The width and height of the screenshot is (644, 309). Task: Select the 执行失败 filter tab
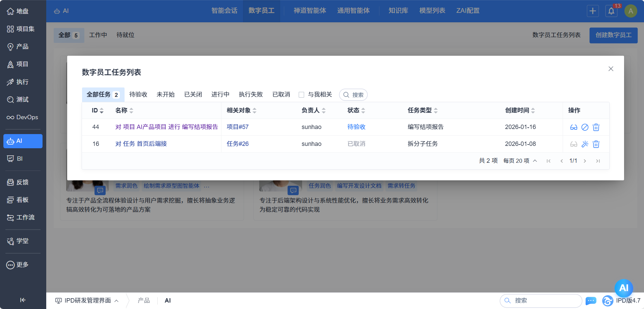coord(250,95)
